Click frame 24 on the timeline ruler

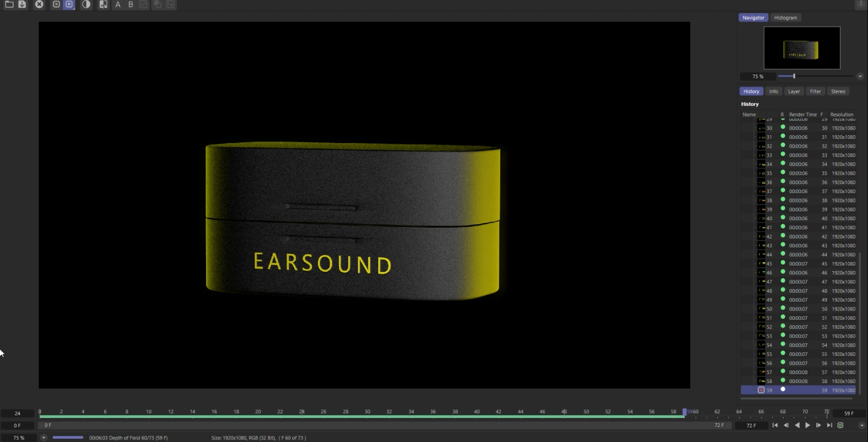(x=302, y=412)
